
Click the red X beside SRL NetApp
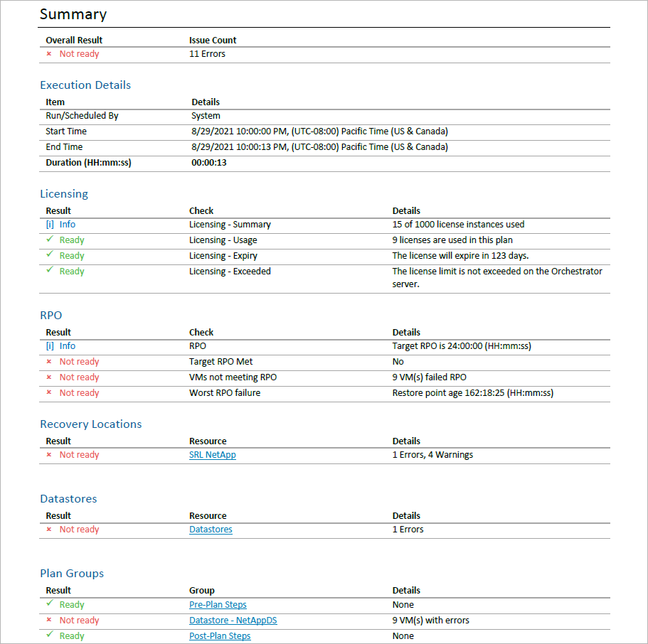coord(49,454)
